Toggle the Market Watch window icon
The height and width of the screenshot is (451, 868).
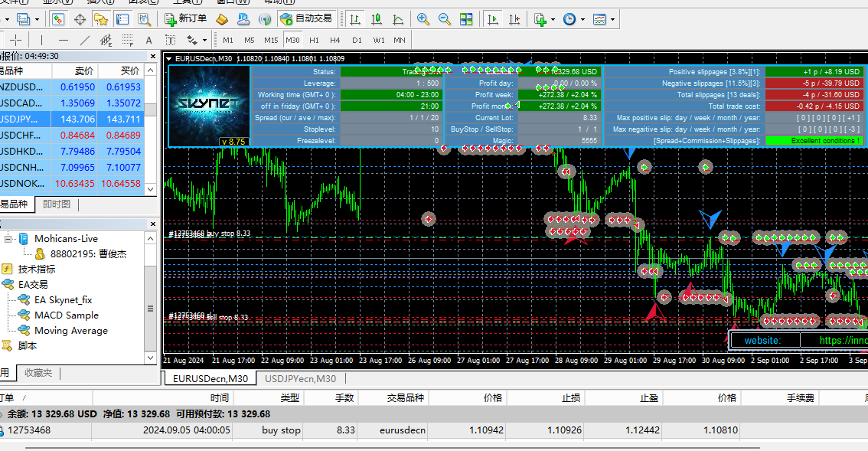coord(58,19)
